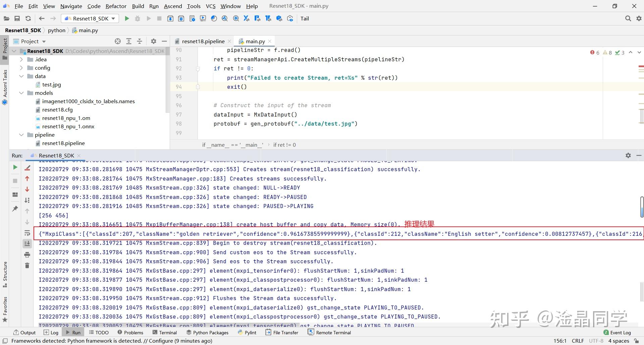This screenshot has height=345, width=644.
Task: Synchronize files with the refresh icon
Action: tap(28, 18)
